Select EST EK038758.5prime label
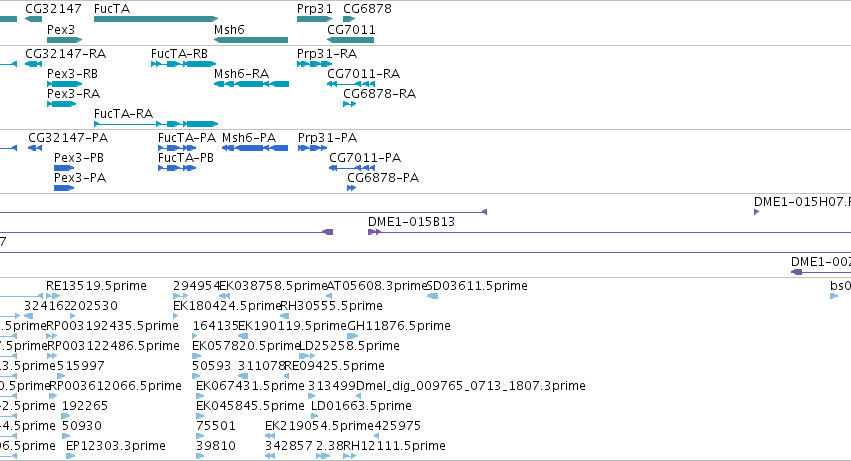Image resolution: width=851 pixels, height=461 pixels. (x=274, y=286)
